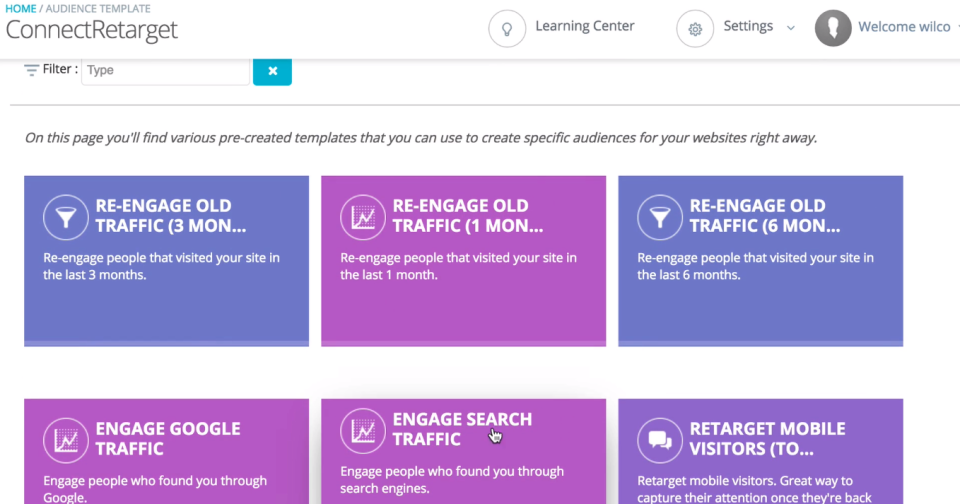This screenshot has width=960, height=504.
Task: Click chart icon on Engage Google Traffic card
Action: pos(63,438)
